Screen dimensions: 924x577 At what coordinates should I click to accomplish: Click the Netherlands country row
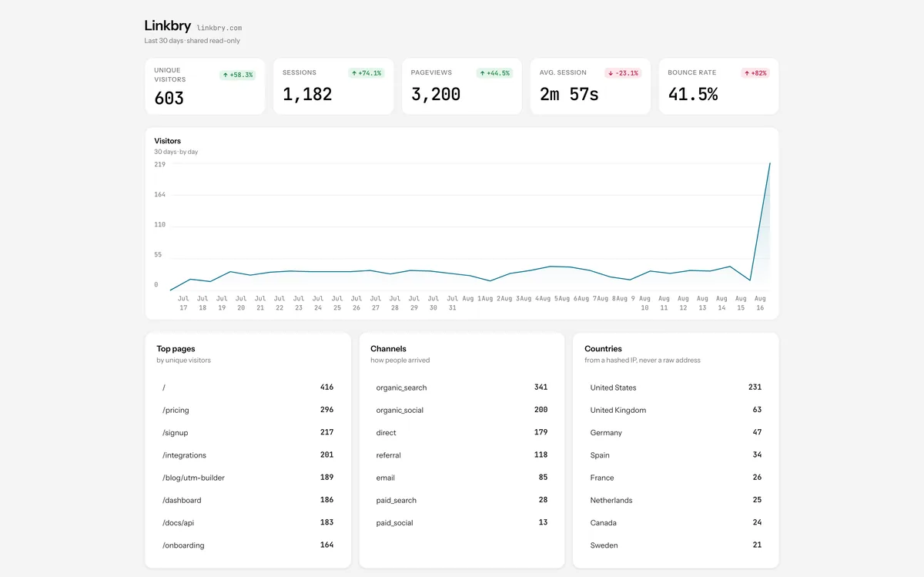point(676,500)
